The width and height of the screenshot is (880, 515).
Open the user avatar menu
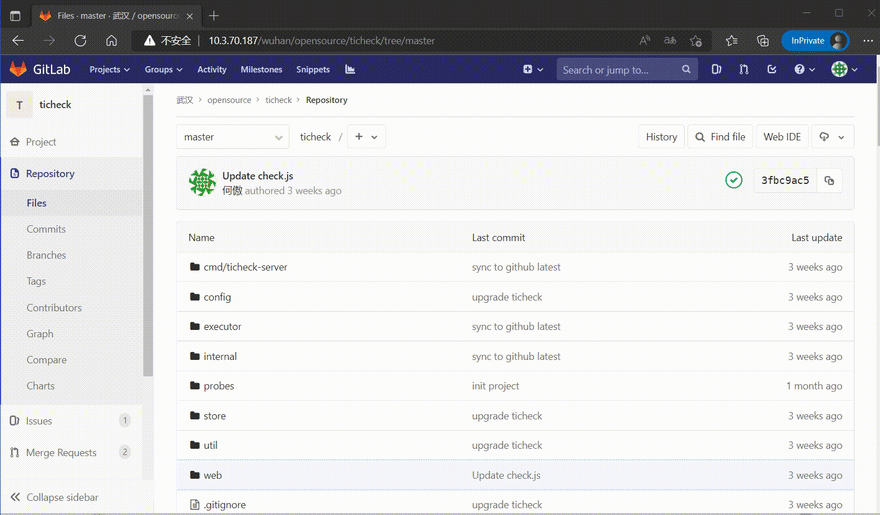pyautogui.click(x=844, y=70)
